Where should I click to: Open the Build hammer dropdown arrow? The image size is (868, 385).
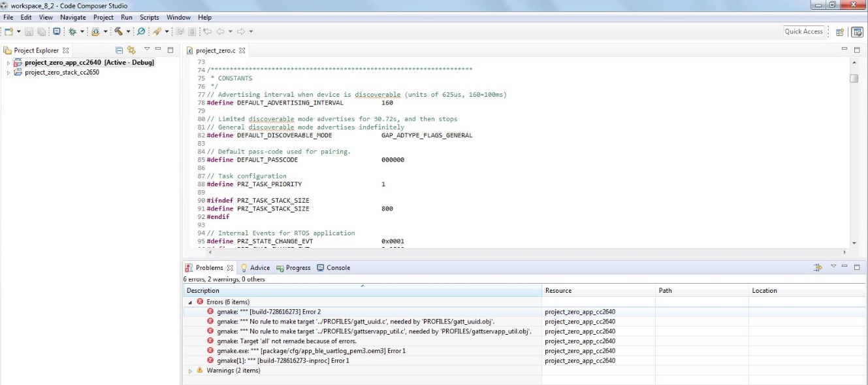pos(128,31)
